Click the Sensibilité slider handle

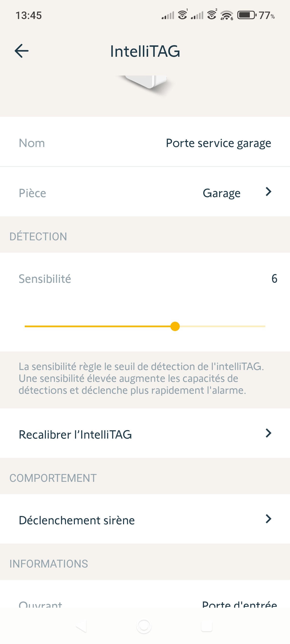point(175,326)
